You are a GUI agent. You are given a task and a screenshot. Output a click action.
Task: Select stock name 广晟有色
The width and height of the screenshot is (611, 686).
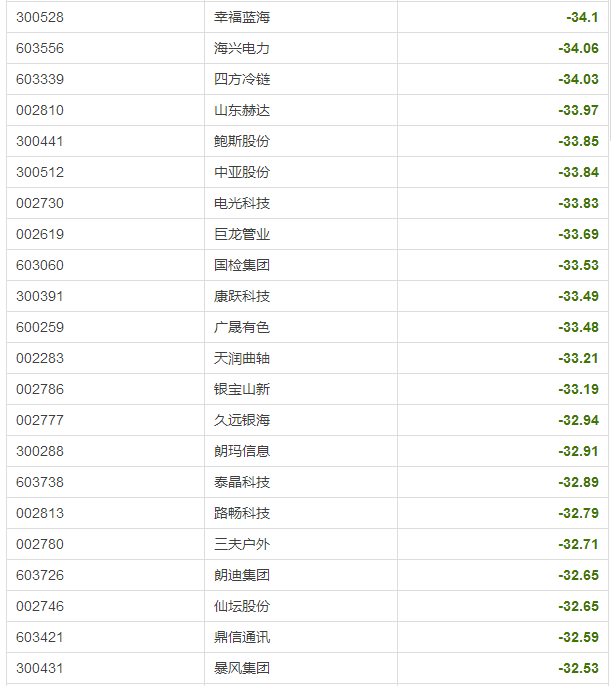click(242, 327)
